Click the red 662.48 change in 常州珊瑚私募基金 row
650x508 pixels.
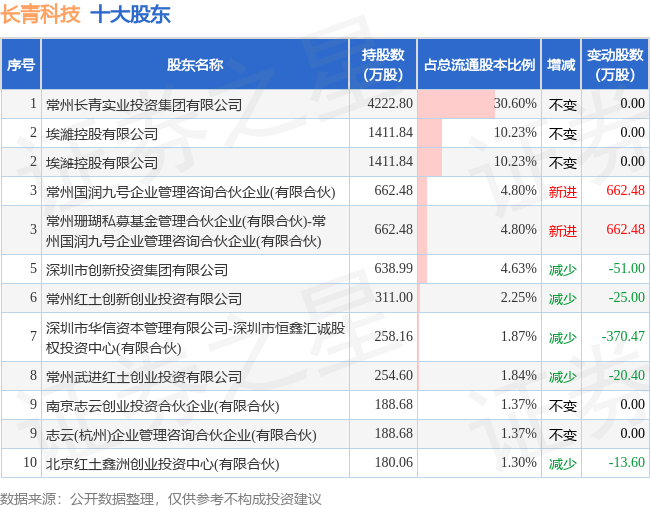click(x=626, y=229)
